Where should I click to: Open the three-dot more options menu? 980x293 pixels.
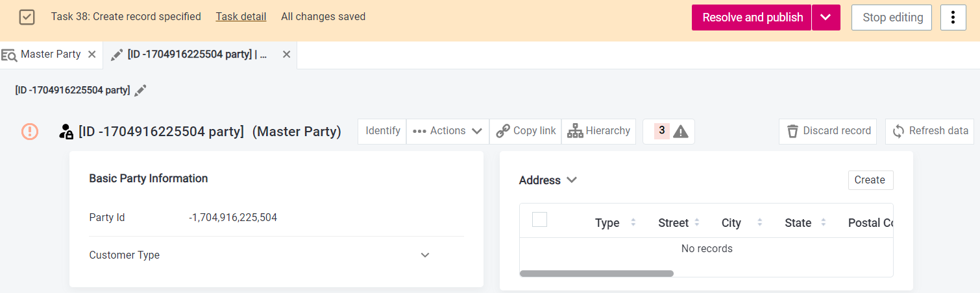953,18
